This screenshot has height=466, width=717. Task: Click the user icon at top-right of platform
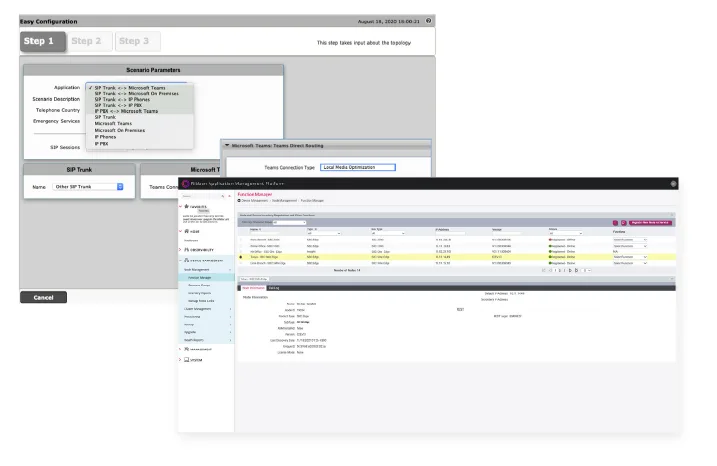coord(674,184)
